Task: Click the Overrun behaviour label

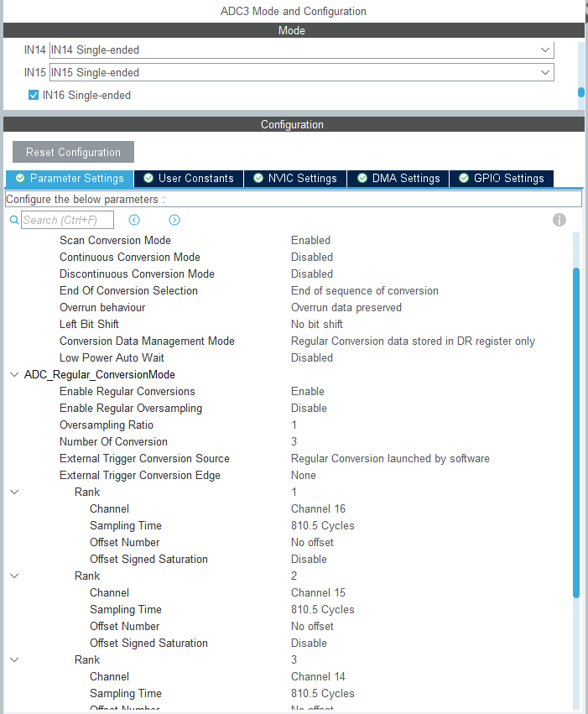Action: [102, 307]
